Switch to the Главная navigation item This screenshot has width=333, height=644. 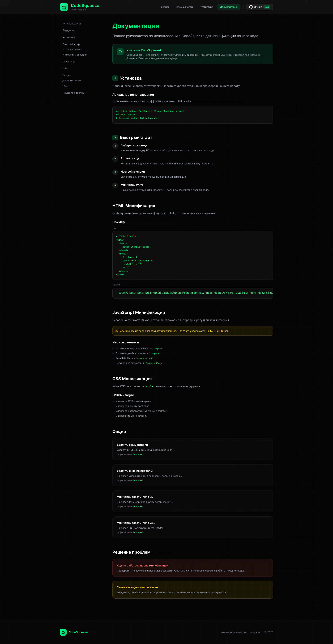(164, 7)
